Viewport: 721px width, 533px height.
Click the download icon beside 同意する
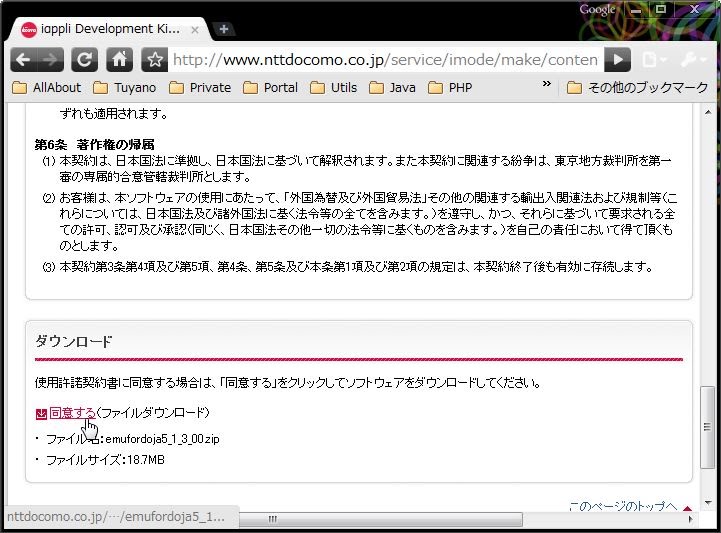click(41, 413)
